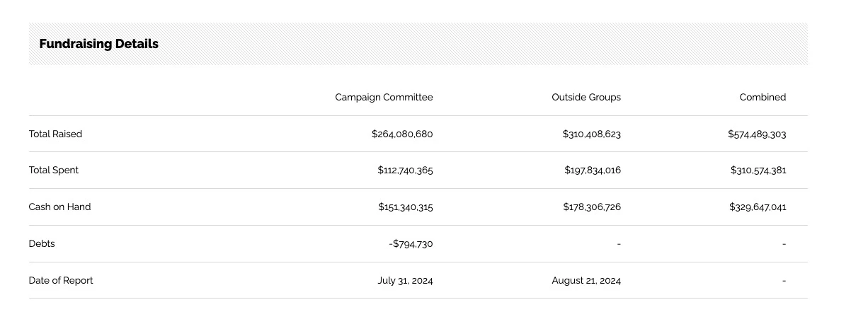Select the Debts row label
Viewport: 868px width, 324px height.
click(x=42, y=244)
